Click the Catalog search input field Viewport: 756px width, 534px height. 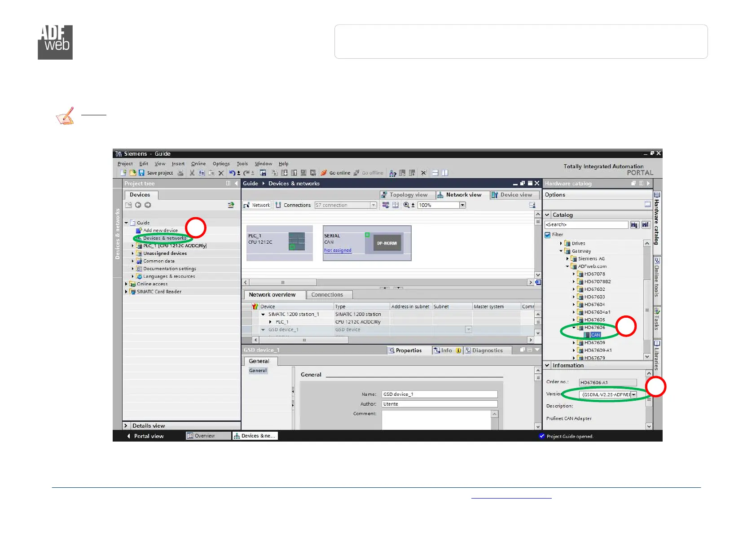[x=586, y=225]
